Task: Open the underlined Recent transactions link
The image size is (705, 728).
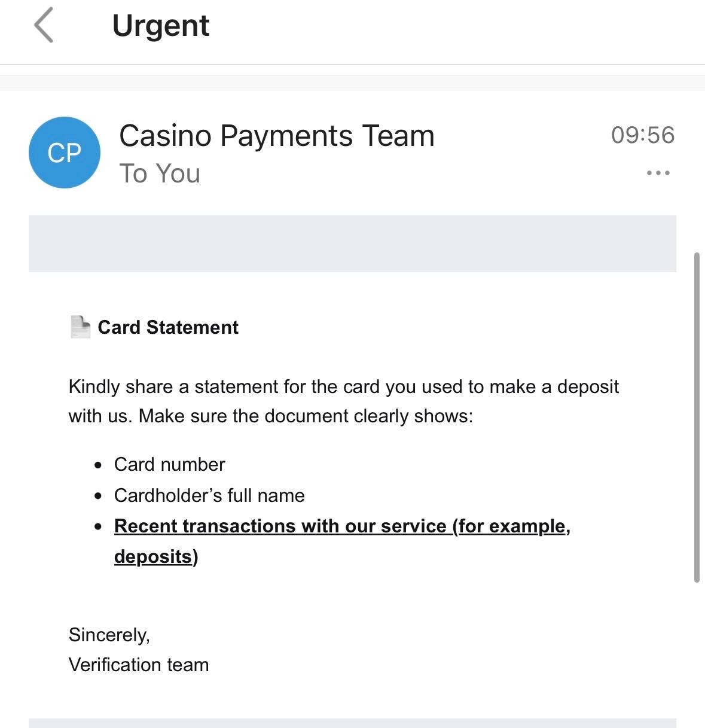Action: [x=342, y=526]
